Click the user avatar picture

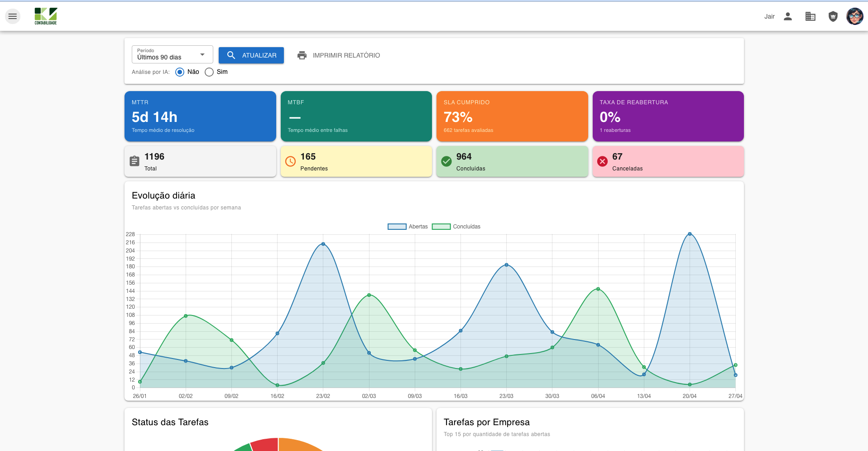coord(854,16)
